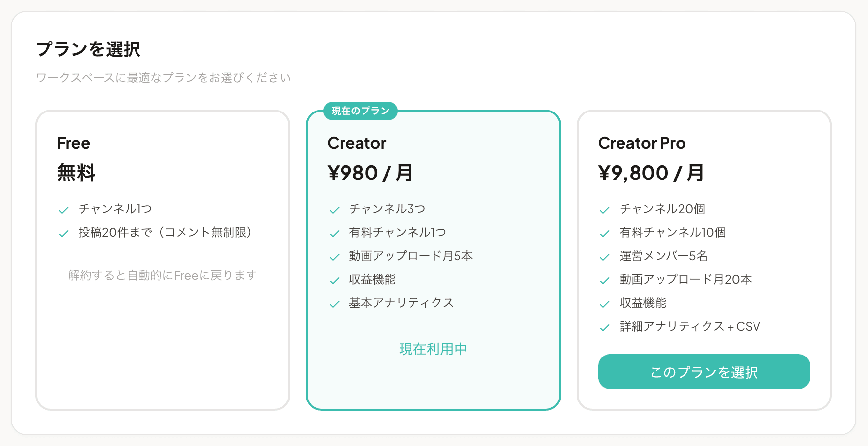Screen dimensions: 868x446
Task: Click the checkmark next to 動画アップロード月5本
Action: (x=335, y=256)
